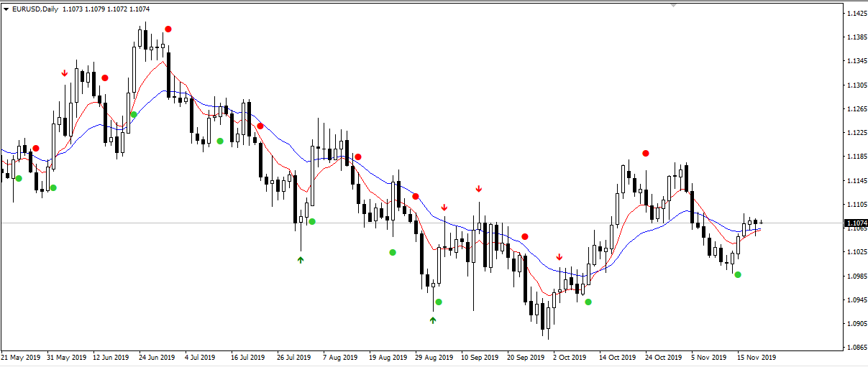Click the green up arrow under early-September low

[x=433, y=320]
